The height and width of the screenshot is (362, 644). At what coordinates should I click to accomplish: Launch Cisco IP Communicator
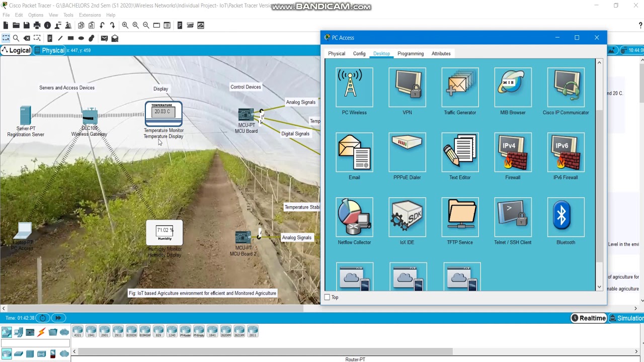[x=566, y=87]
